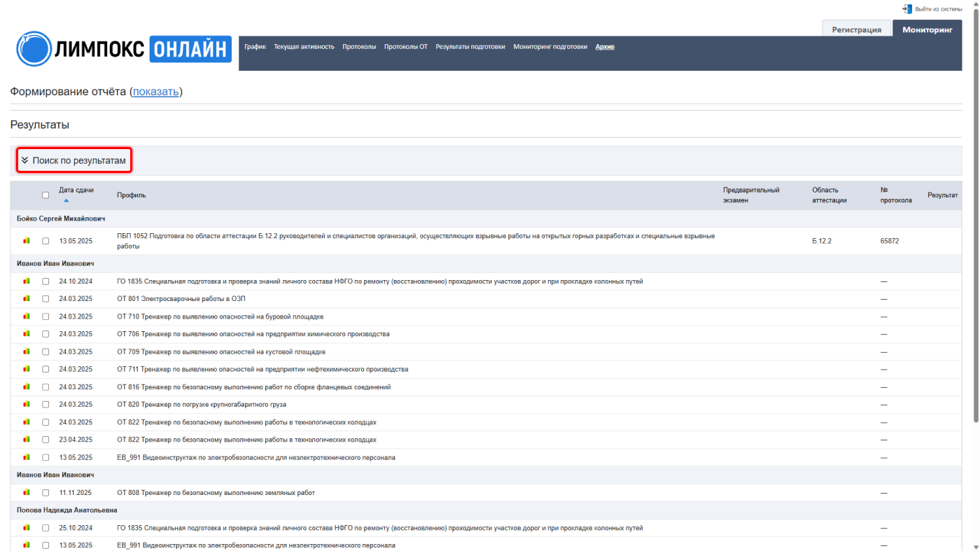Toggle the select-all checkbox in table header
The height and width of the screenshot is (551, 980).
45,195
